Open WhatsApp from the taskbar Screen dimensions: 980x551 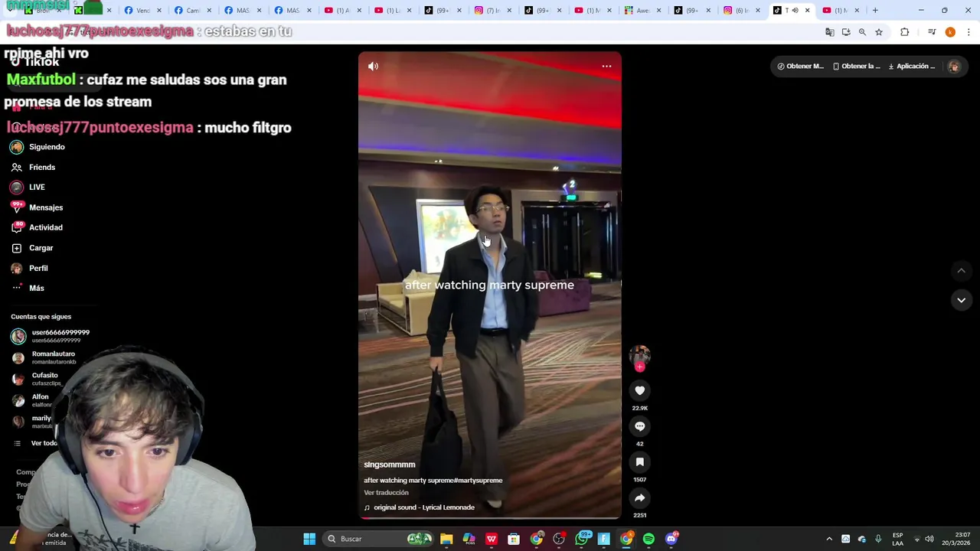click(x=582, y=539)
